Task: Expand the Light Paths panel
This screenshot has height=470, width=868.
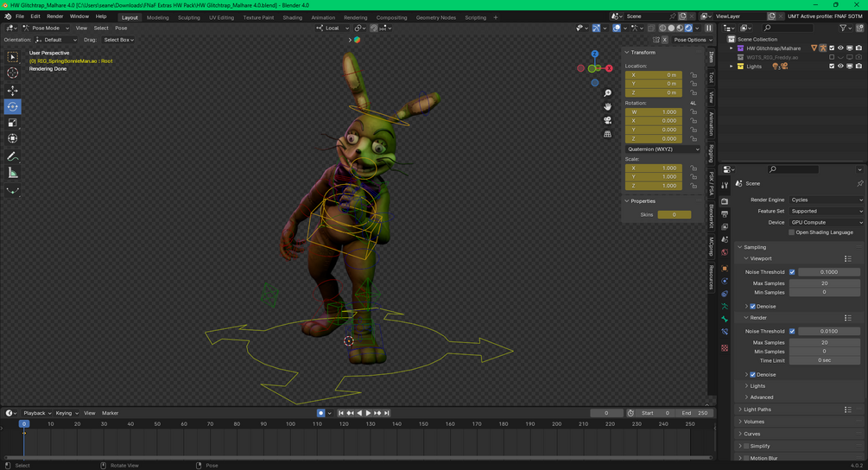Action: (757, 410)
